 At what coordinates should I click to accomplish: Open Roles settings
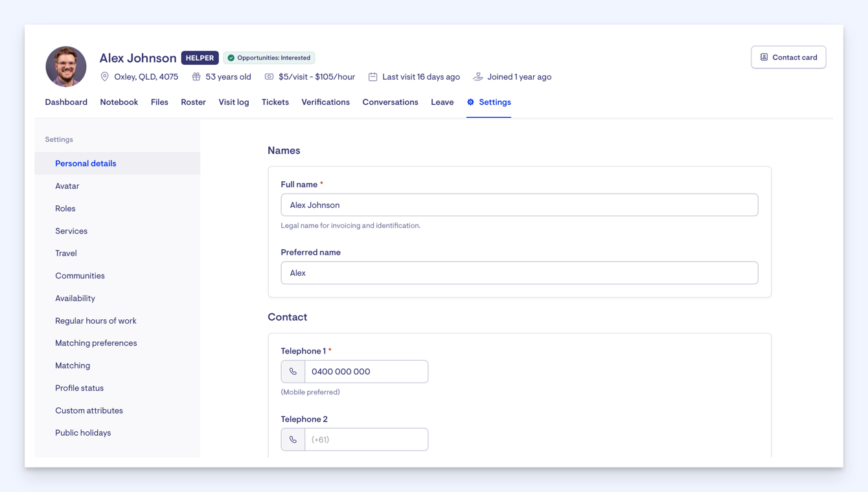click(x=117, y=208)
